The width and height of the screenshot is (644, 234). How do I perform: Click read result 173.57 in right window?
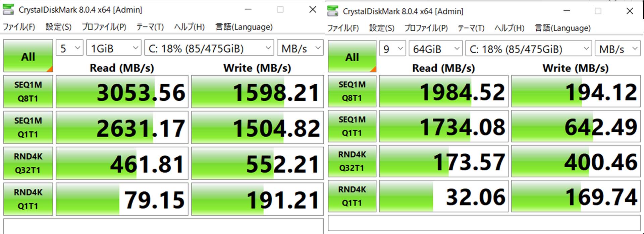444,161
